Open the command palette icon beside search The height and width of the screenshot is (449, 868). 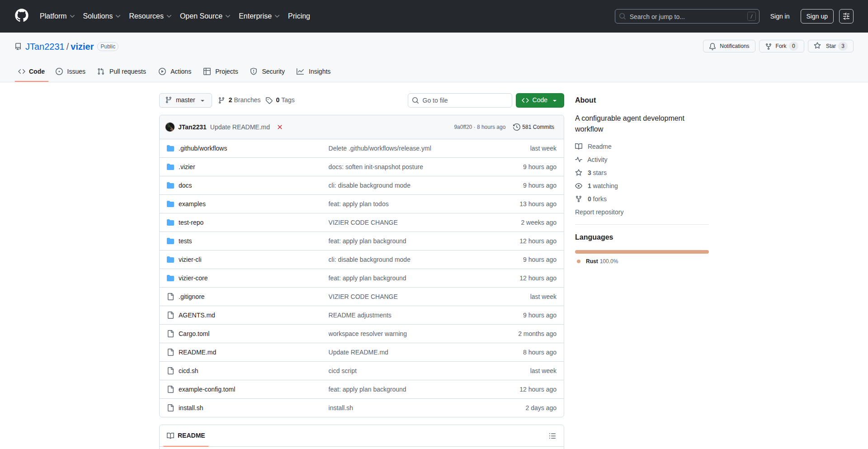846,16
